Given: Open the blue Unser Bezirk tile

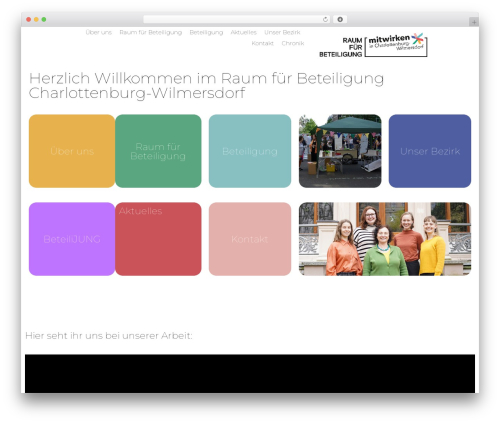Looking at the screenshot, I should [x=430, y=151].
